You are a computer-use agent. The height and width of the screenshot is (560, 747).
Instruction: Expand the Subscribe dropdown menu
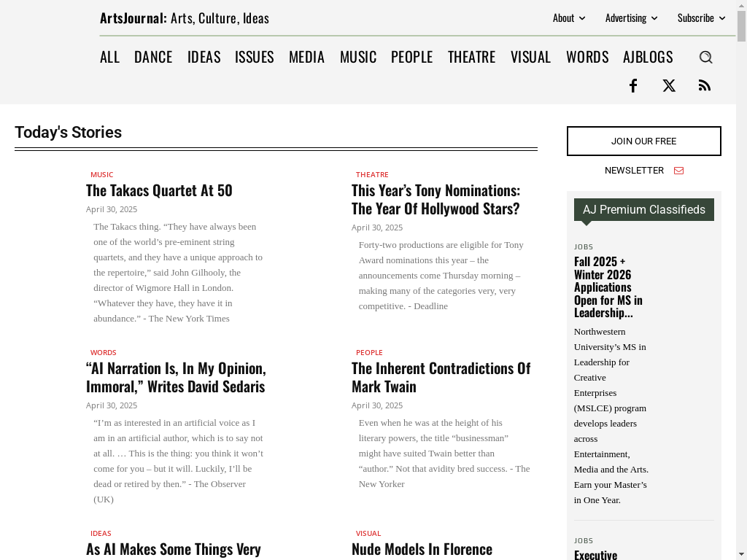click(701, 18)
